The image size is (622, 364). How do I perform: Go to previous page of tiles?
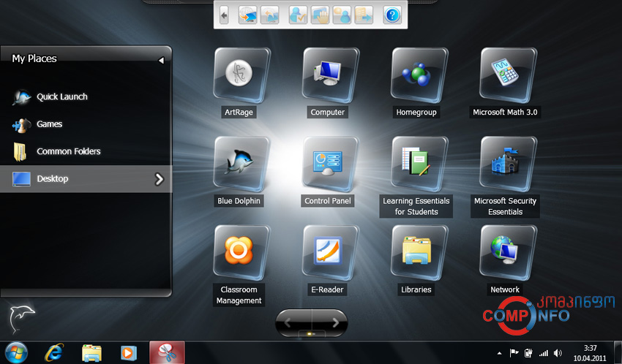pos(288,323)
